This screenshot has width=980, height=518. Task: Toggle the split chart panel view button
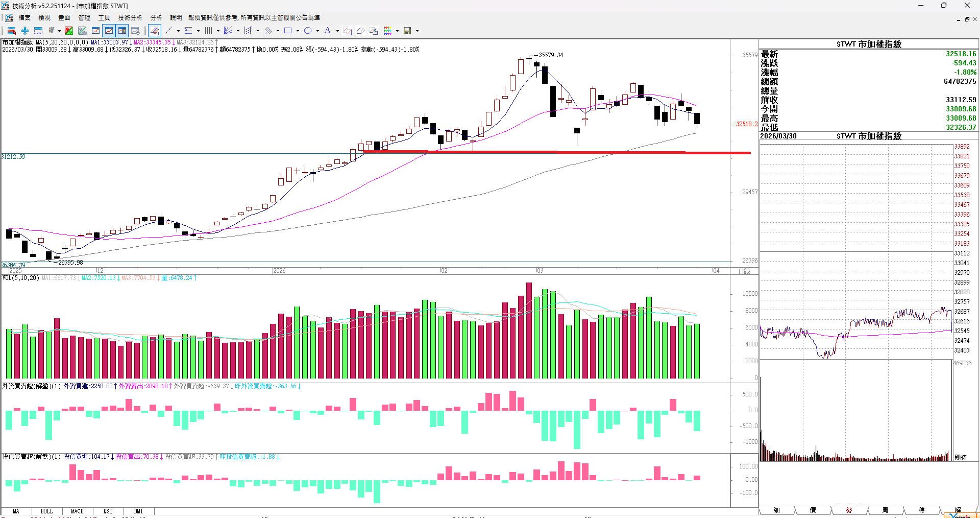tap(122, 31)
